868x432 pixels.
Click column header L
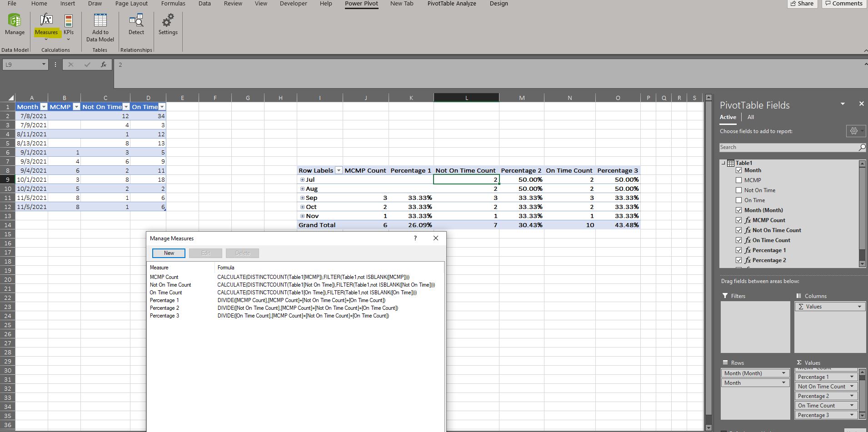[466, 98]
